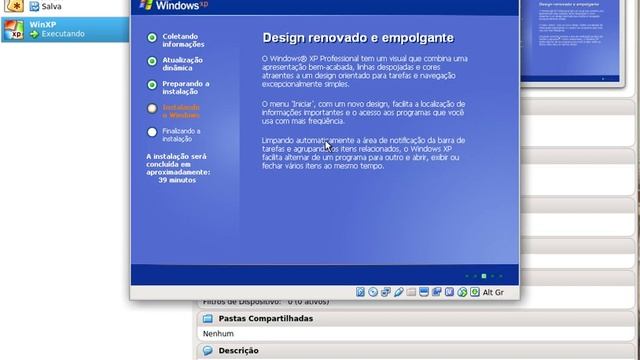Viewport: 640px width, 360px height.
Task: Collapse the 'Descrição' section header
Action: coord(416,351)
